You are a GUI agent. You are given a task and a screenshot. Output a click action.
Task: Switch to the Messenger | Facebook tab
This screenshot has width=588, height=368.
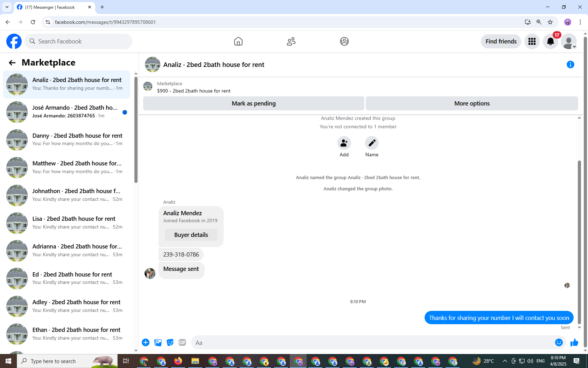coord(54,7)
